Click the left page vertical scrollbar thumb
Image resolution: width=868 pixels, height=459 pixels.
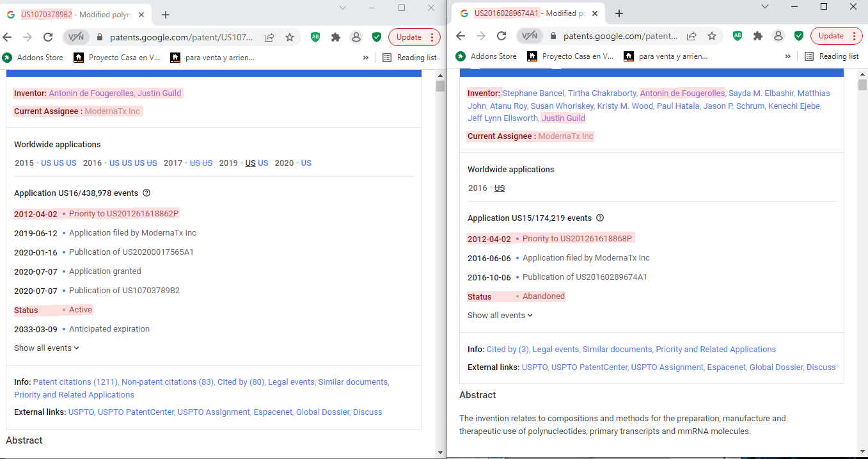440,86
